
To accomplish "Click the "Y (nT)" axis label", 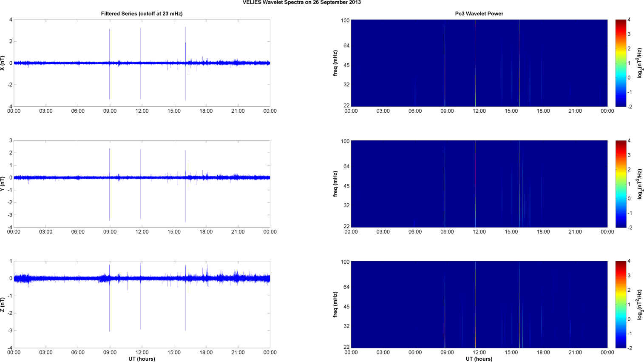I will pyautogui.click(x=3, y=184).
